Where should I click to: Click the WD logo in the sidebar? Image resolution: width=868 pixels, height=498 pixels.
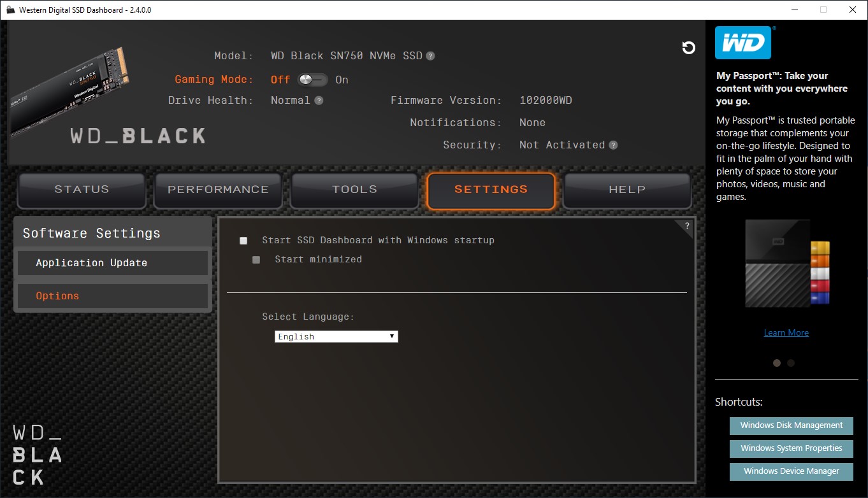(x=743, y=43)
